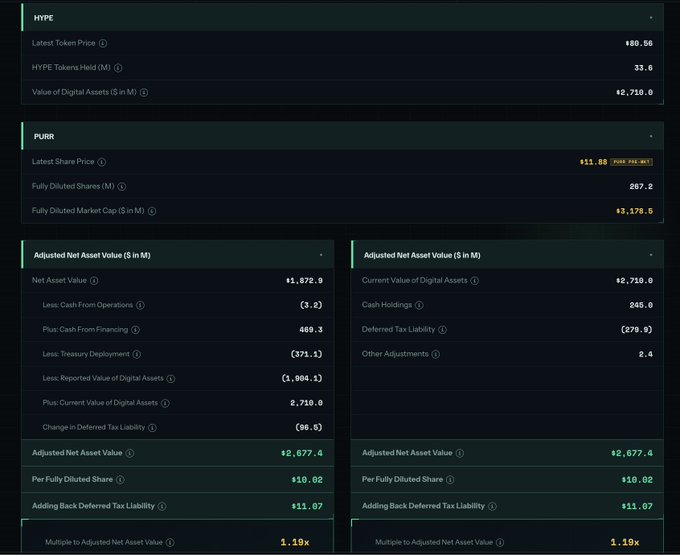Click $10.02 in the left panel
The width and height of the screenshot is (680, 555).
[x=307, y=480]
